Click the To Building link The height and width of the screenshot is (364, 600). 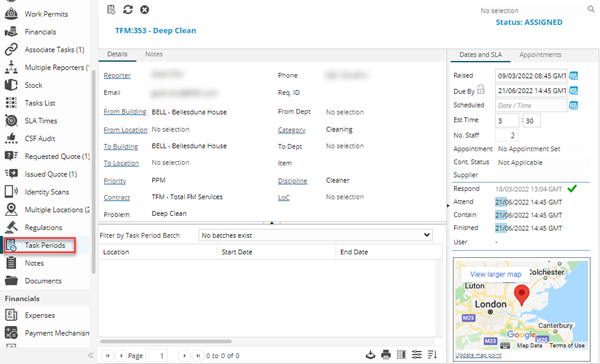click(x=121, y=147)
